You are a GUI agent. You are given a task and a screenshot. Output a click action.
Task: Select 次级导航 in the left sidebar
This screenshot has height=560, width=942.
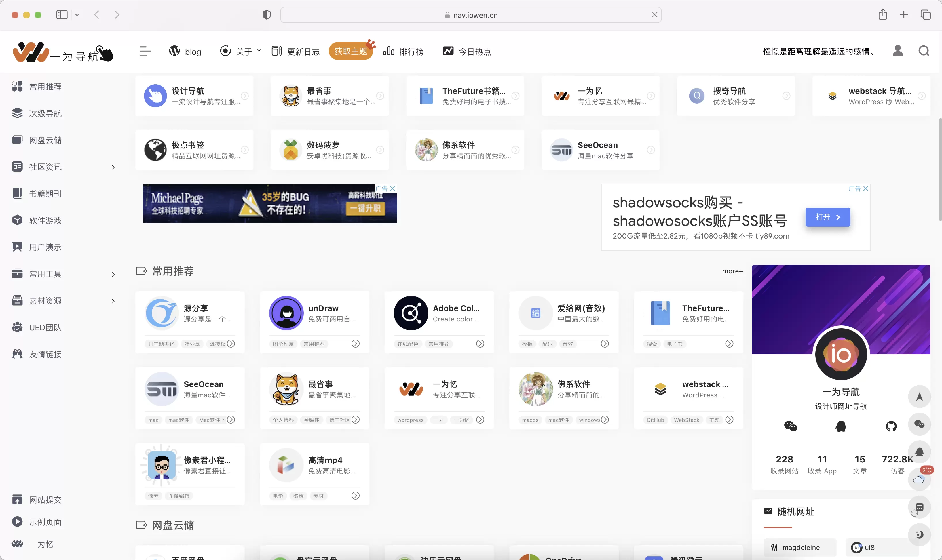(37, 113)
